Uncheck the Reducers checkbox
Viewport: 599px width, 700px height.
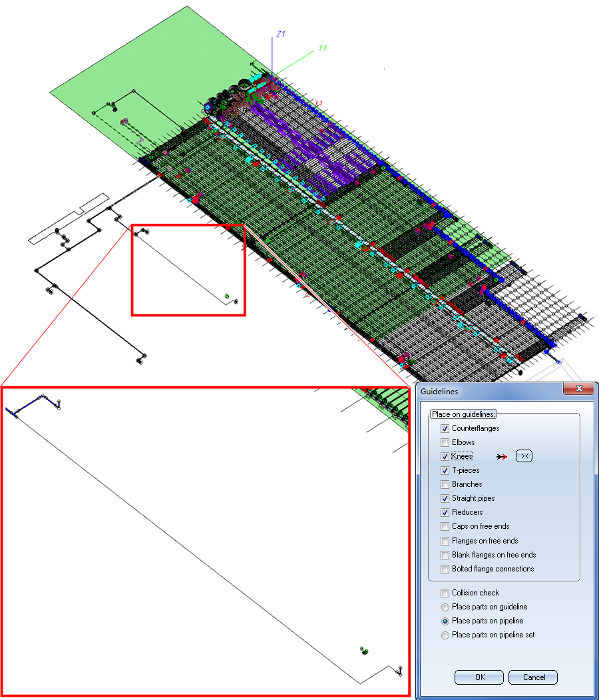point(445,512)
